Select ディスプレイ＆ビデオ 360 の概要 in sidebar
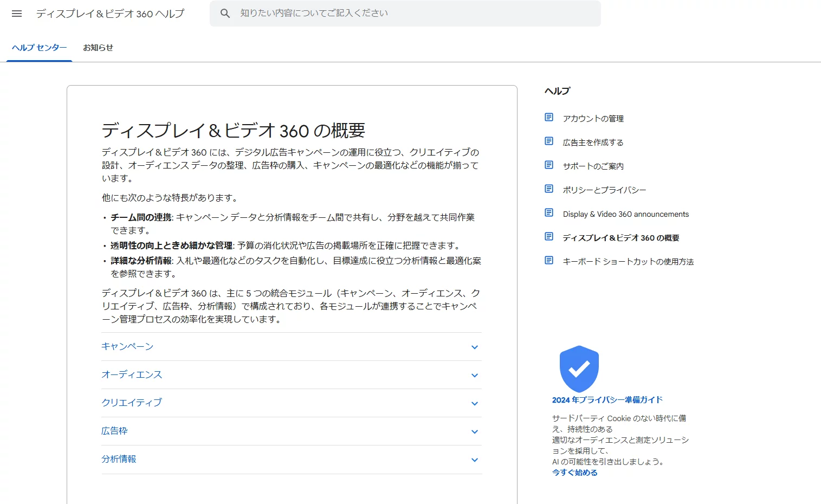The width and height of the screenshot is (821, 504). point(621,237)
